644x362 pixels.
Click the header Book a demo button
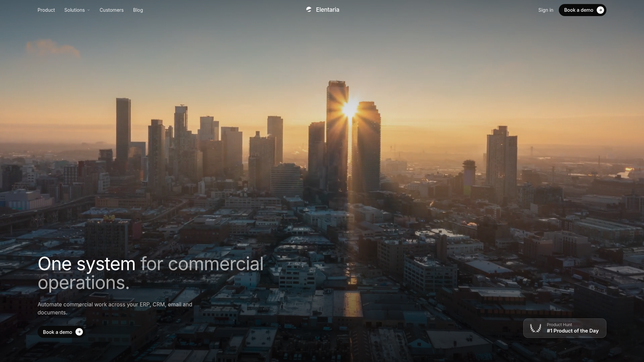(x=582, y=10)
